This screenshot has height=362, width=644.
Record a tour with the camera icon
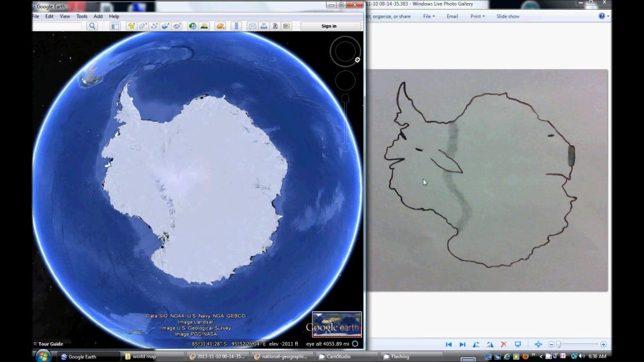pyautogui.click(x=177, y=26)
